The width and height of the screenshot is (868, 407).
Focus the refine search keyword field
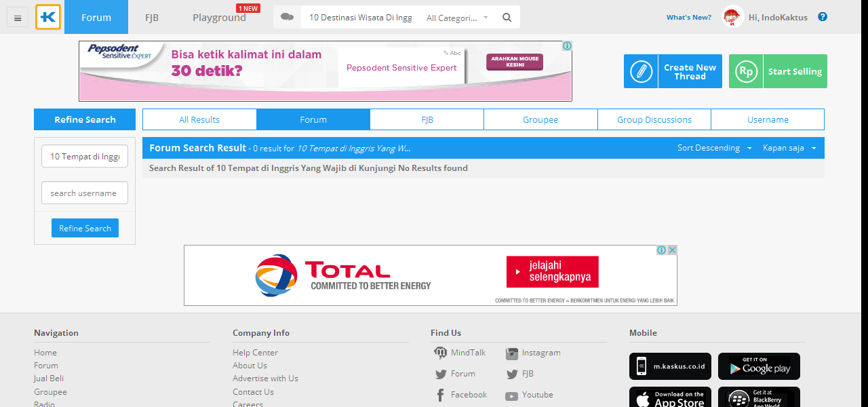click(85, 156)
